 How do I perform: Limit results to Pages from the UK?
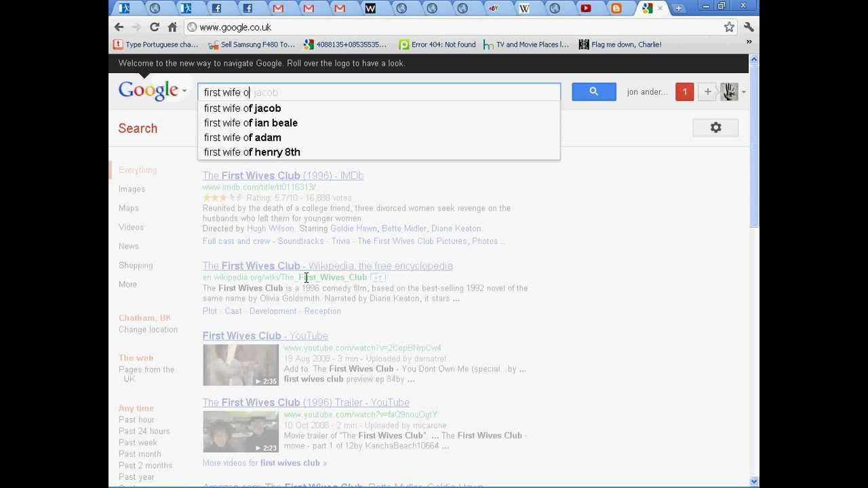coord(146,374)
